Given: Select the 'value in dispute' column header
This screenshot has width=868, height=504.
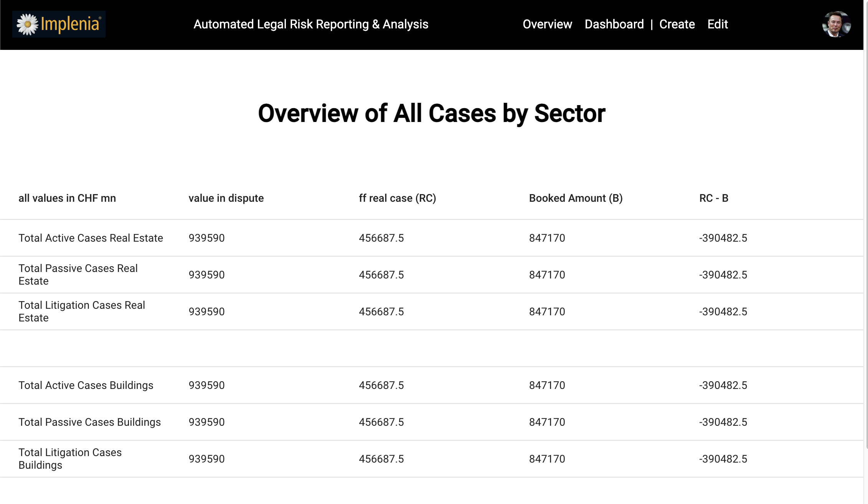Looking at the screenshot, I should point(226,198).
